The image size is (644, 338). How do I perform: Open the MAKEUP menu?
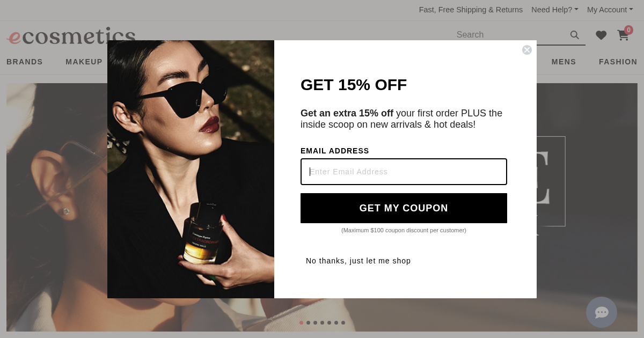point(84,62)
